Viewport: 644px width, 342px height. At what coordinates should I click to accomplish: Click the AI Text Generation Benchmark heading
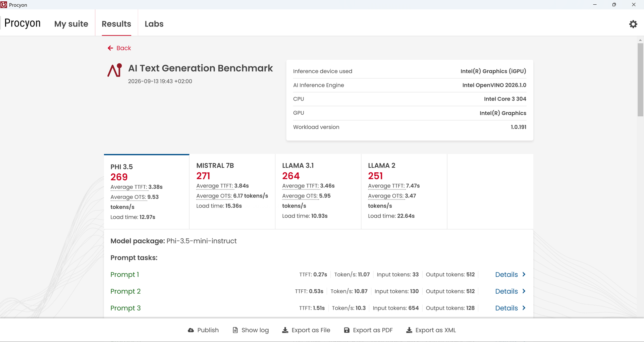coord(201,68)
